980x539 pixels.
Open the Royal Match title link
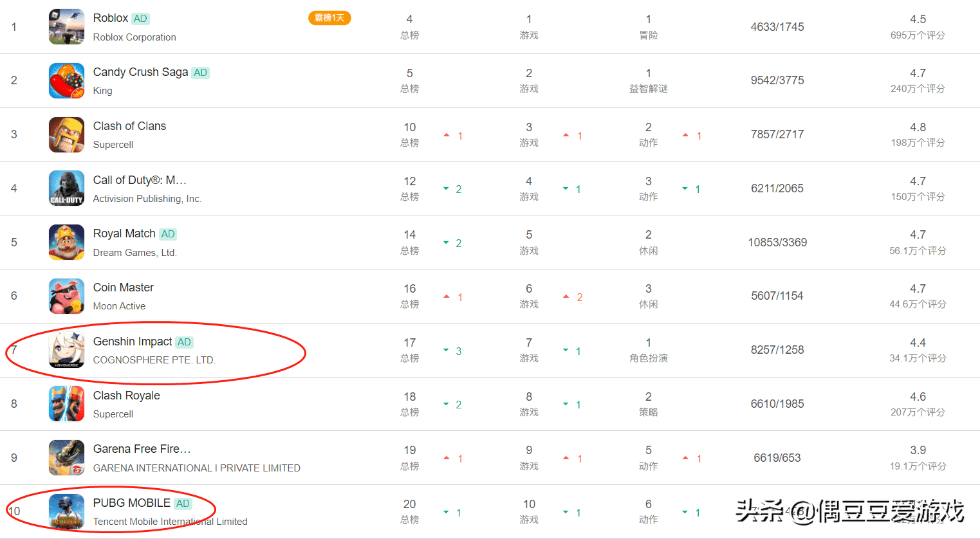124,233
